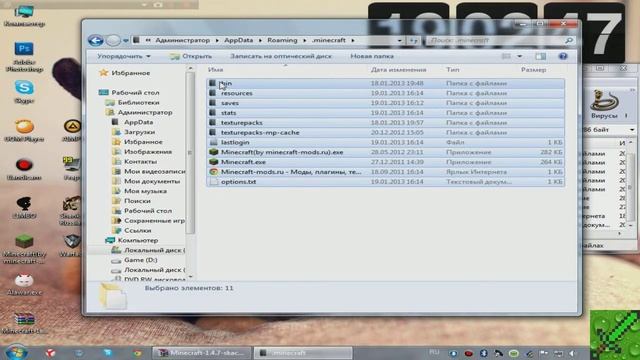This screenshot has width=640, height=360.
Task: Click Minecraft(by minecraft-mods.ru).exe file icon
Action: coord(213,152)
